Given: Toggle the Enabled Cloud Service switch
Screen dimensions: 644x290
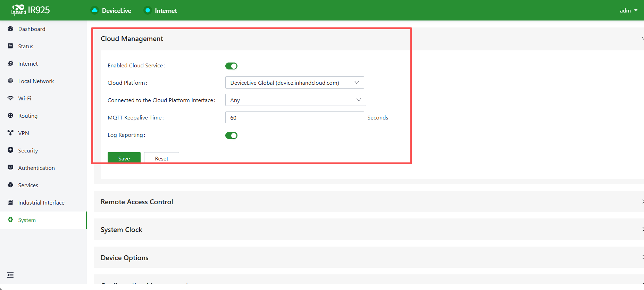Looking at the screenshot, I should coord(231,66).
